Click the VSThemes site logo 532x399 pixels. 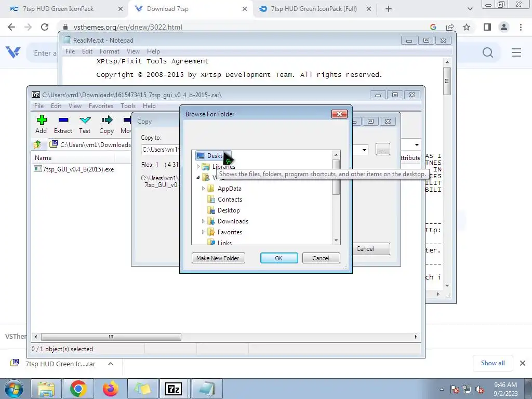click(x=13, y=52)
